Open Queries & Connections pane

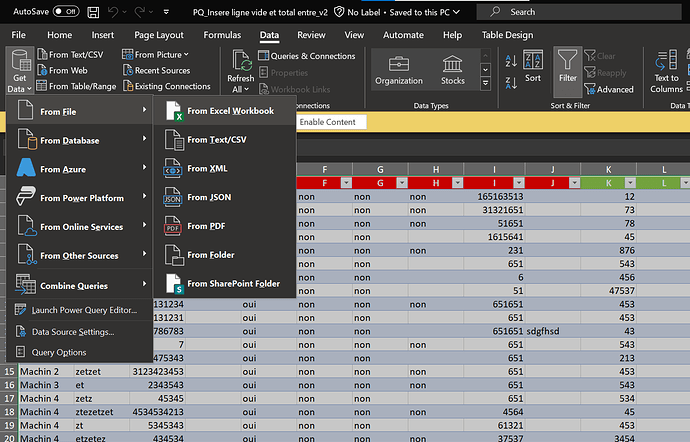307,56
